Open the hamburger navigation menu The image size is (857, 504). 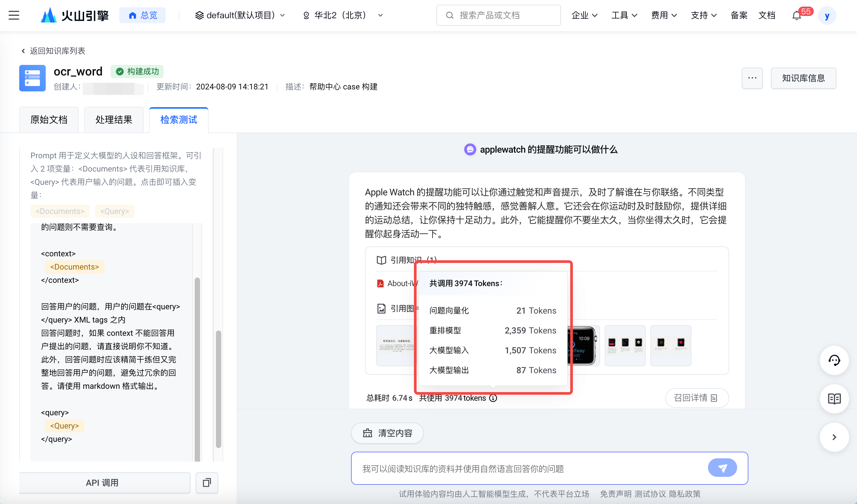click(14, 15)
